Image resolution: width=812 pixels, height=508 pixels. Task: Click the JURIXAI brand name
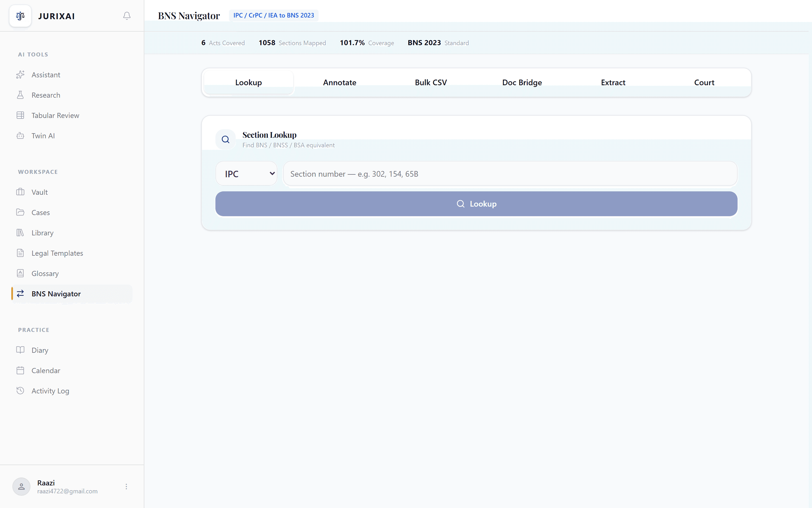click(x=56, y=16)
